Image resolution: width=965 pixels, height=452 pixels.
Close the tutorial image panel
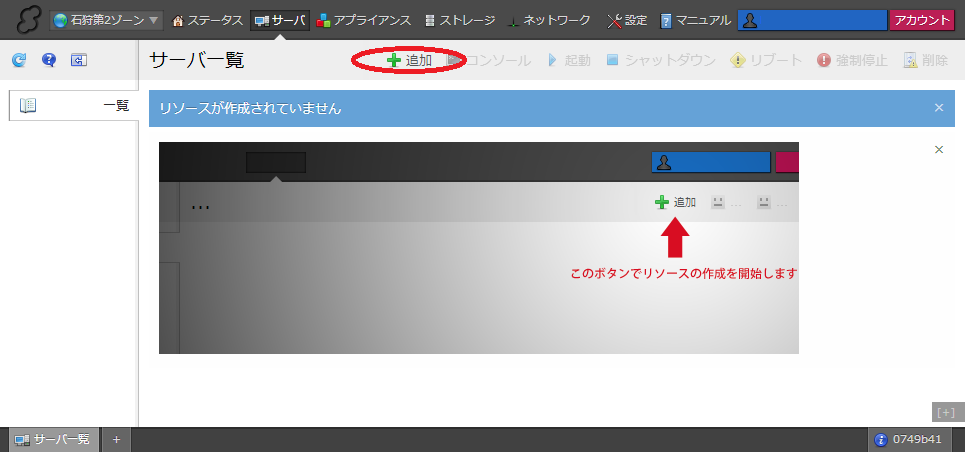pos(938,150)
